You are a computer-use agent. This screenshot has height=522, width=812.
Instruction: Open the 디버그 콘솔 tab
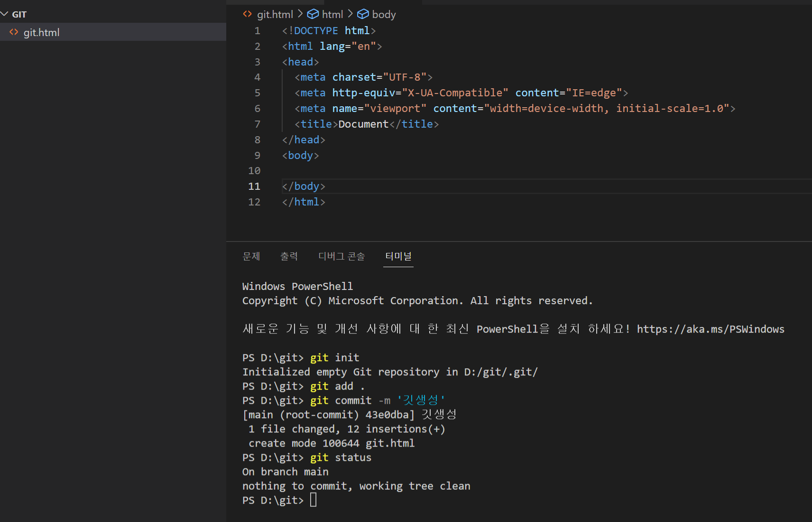pos(341,256)
